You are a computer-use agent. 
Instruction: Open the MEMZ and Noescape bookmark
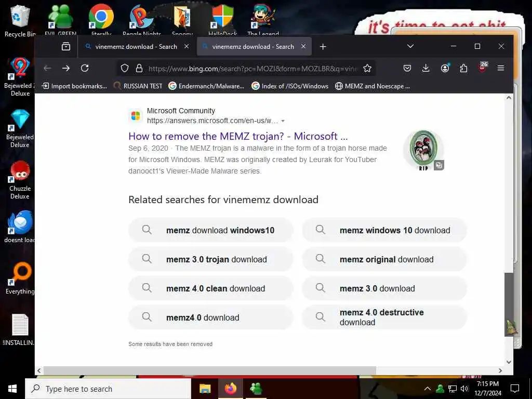tap(372, 86)
